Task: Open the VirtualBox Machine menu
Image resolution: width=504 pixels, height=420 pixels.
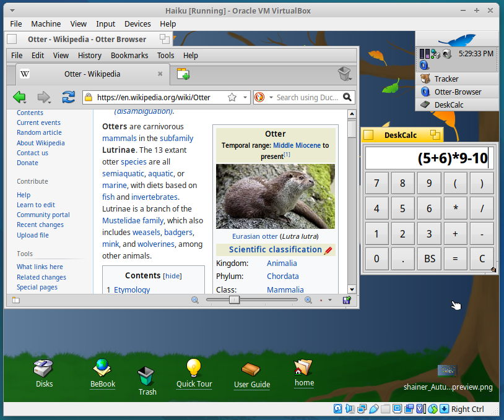Action: tap(46, 24)
